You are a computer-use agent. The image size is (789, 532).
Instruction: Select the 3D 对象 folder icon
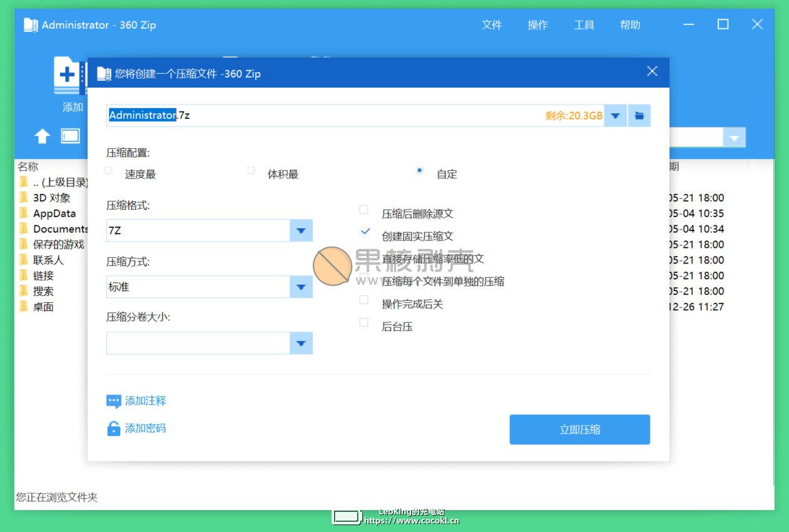click(24, 198)
